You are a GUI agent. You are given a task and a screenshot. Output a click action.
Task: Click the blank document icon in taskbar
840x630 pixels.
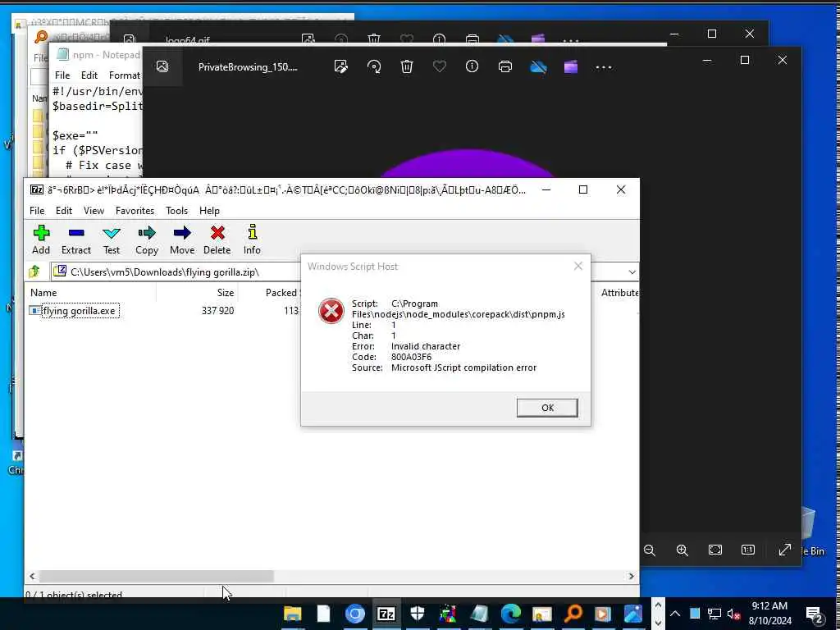323,614
